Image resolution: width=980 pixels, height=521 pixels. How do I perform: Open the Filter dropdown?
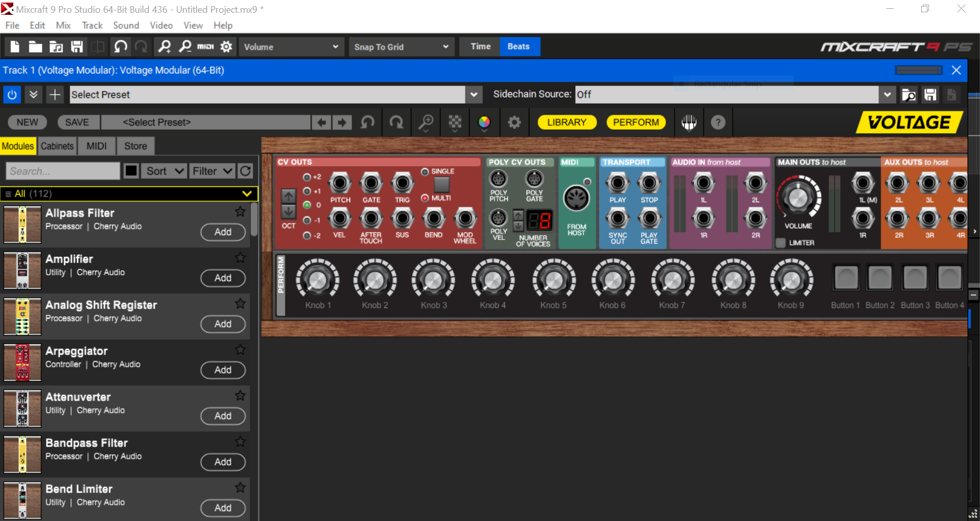[212, 171]
